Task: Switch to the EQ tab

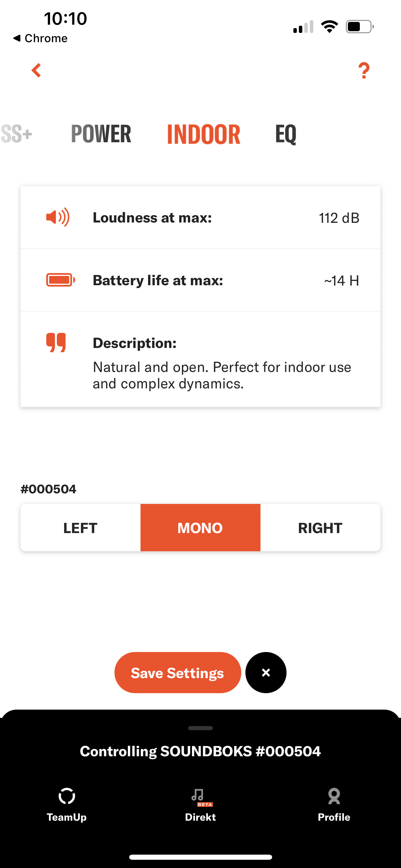Action: click(285, 134)
